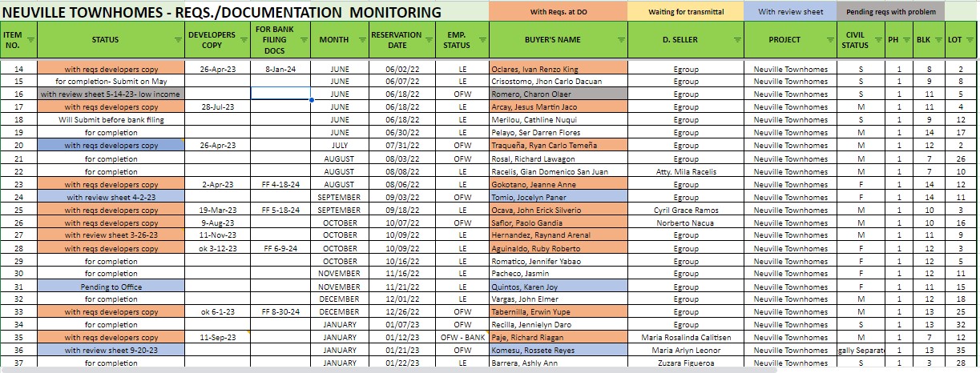Open CIVIL STATUS filter icon
This screenshot has height=373, width=980.
click(x=877, y=39)
